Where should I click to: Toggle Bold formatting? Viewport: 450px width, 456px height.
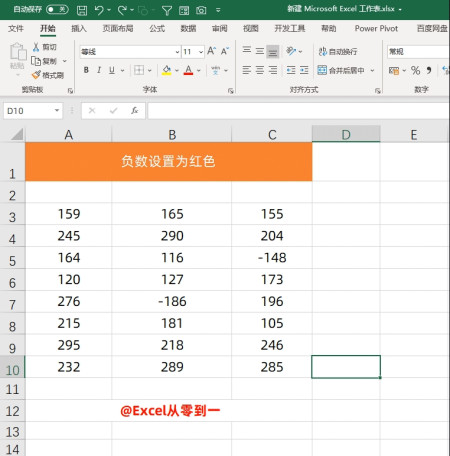pyautogui.click(x=86, y=70)
